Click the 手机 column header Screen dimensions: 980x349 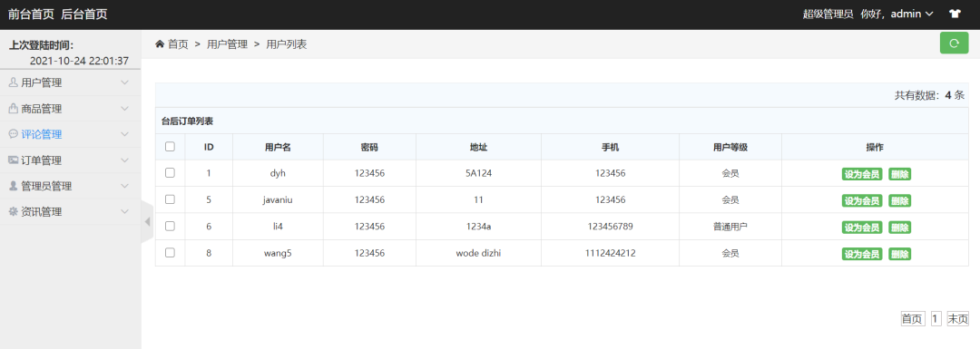point(611,148)
